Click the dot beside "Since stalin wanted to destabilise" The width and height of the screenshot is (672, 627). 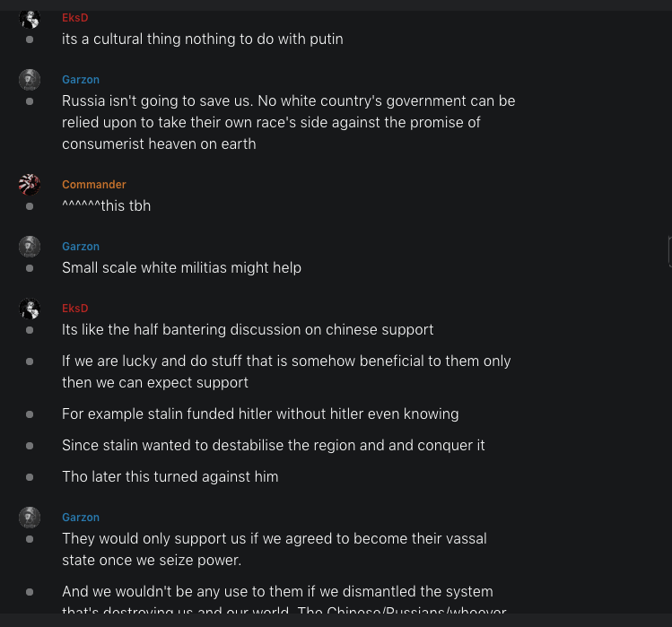click(30, 446)
